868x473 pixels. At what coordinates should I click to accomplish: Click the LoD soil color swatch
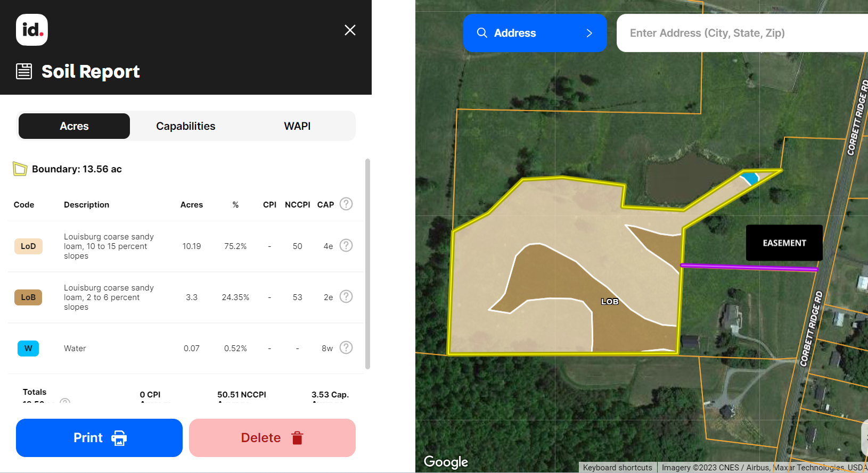click(28, 246)
